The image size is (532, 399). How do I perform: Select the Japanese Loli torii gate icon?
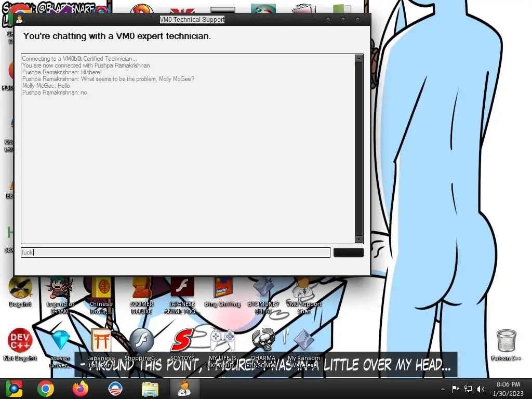[x=101, y=348]
